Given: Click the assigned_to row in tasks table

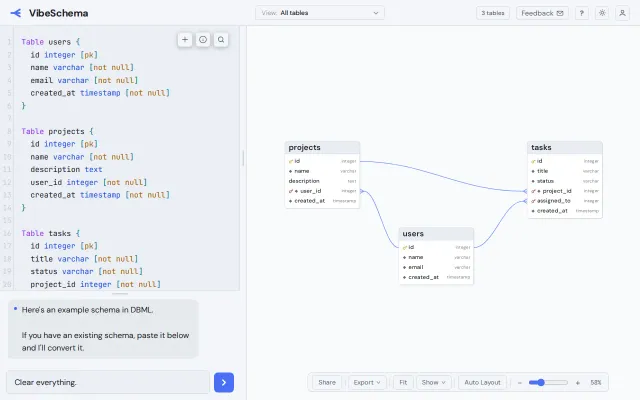Looking at the screenshot, I should click(x=565, y=201).
